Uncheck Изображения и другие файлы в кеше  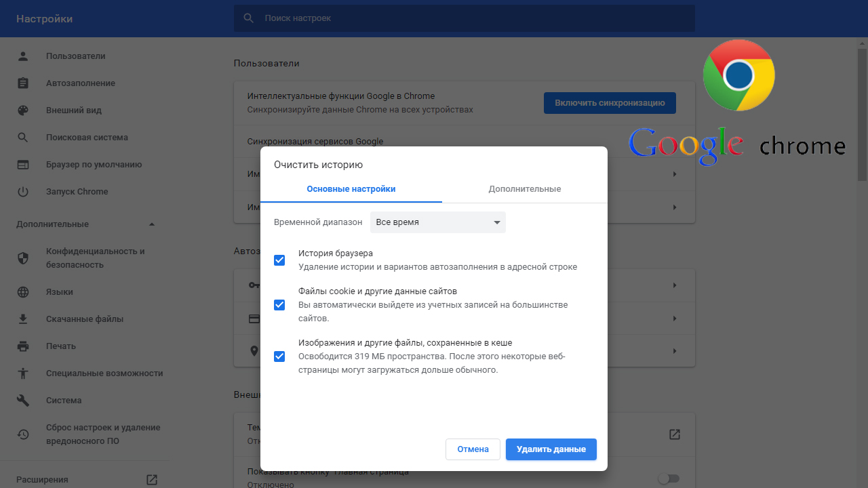pyautogui.click(x=279, y=357)
